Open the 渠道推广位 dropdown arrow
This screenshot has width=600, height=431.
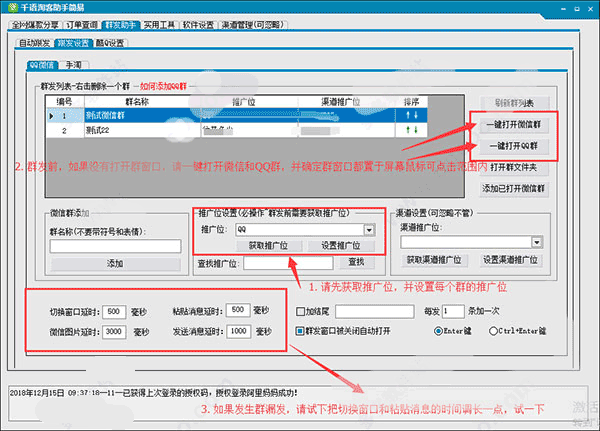click(537, 242)
